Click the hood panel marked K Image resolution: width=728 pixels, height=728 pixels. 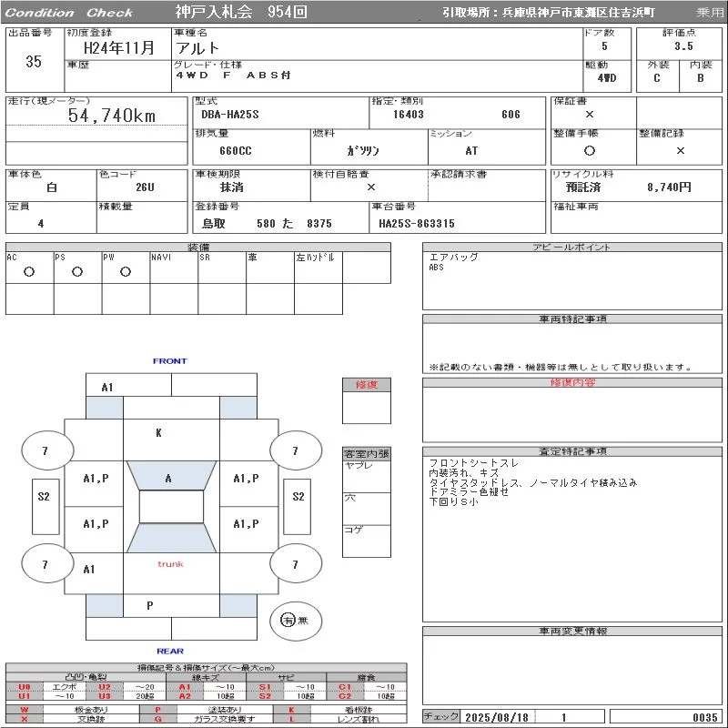click(171, 440)
